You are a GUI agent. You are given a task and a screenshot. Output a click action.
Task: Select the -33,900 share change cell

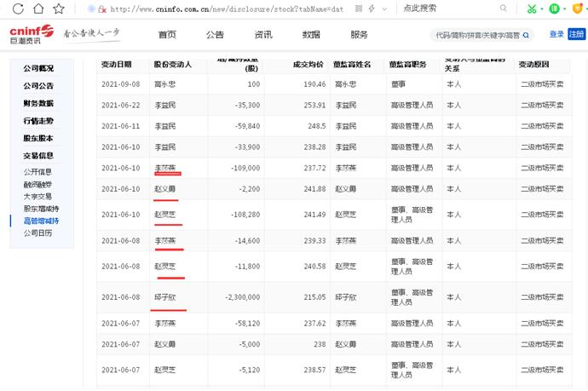(x=247, y=147)
